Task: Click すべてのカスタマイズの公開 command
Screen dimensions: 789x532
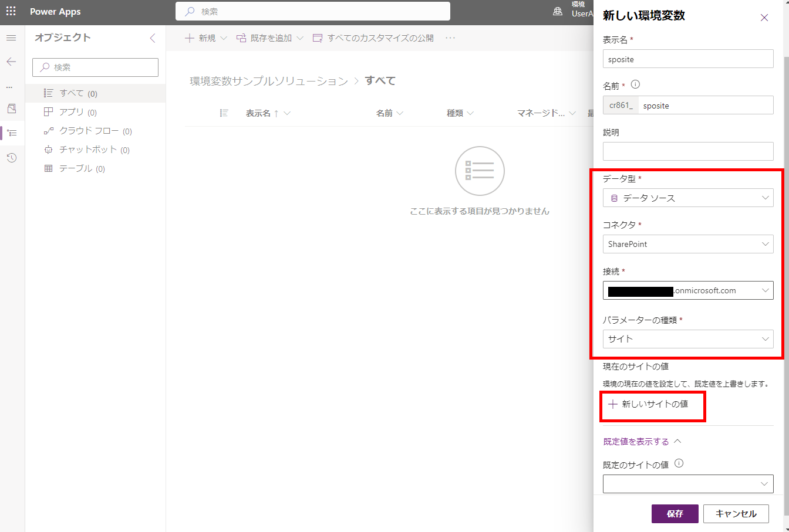Action: coord(373,38)
